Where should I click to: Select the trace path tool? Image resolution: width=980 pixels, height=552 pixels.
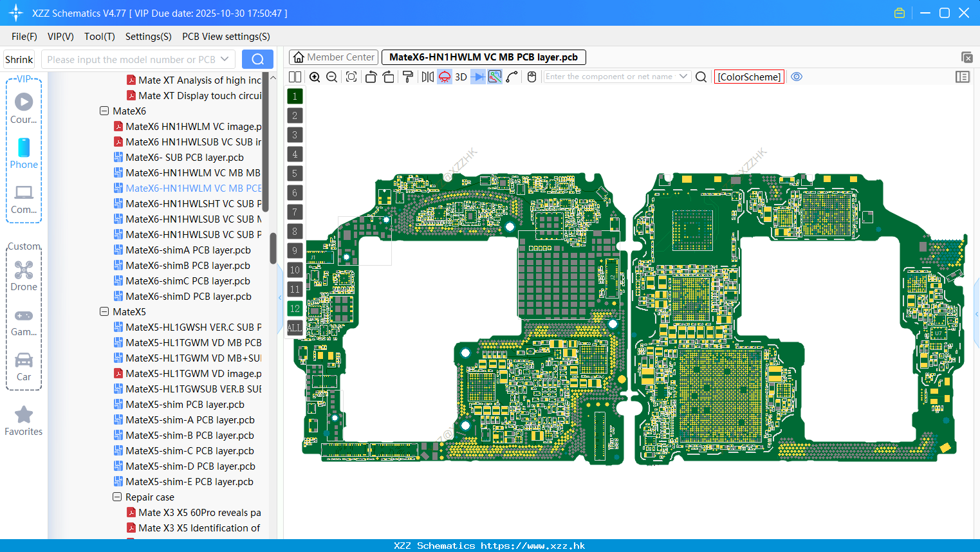[512, 77]
